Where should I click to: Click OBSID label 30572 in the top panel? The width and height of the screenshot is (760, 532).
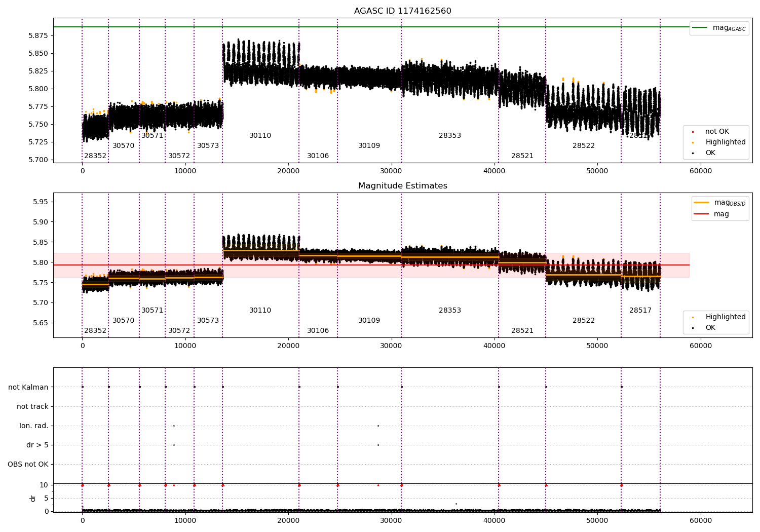click(179, 156)
